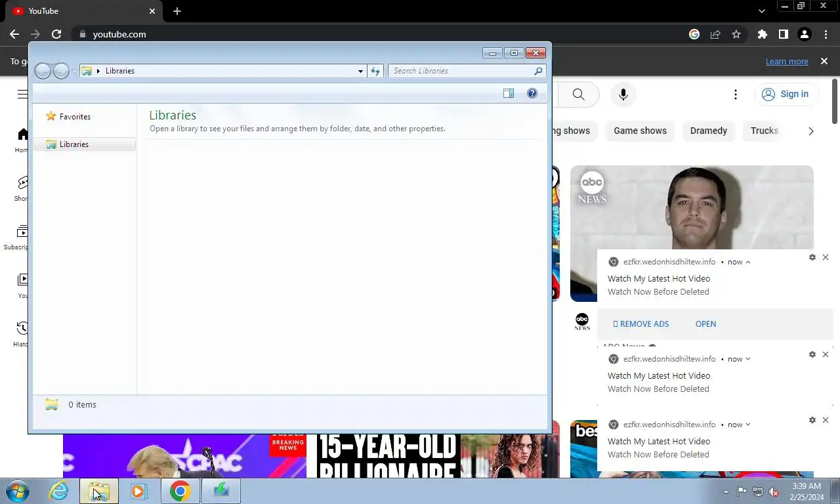Select the YouTube browser tab
840x504 pixels.
[83, 11]
